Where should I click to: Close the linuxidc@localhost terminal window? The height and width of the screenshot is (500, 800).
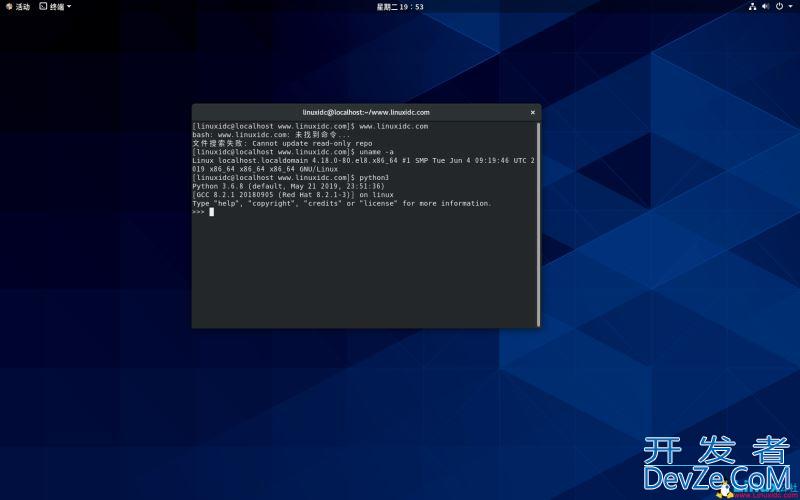coord(532,113)
